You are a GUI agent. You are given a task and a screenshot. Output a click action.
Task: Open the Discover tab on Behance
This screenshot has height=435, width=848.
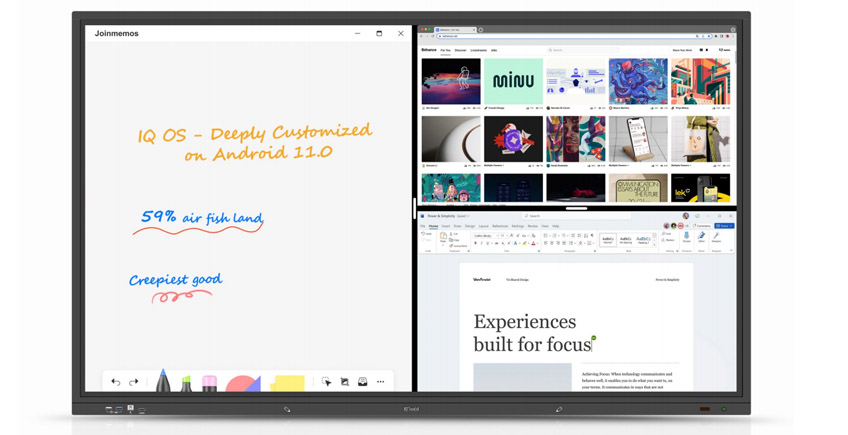461,50
